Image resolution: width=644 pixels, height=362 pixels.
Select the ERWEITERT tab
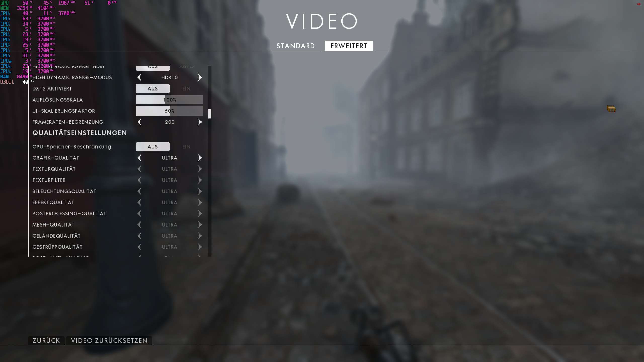click(349, 46)
